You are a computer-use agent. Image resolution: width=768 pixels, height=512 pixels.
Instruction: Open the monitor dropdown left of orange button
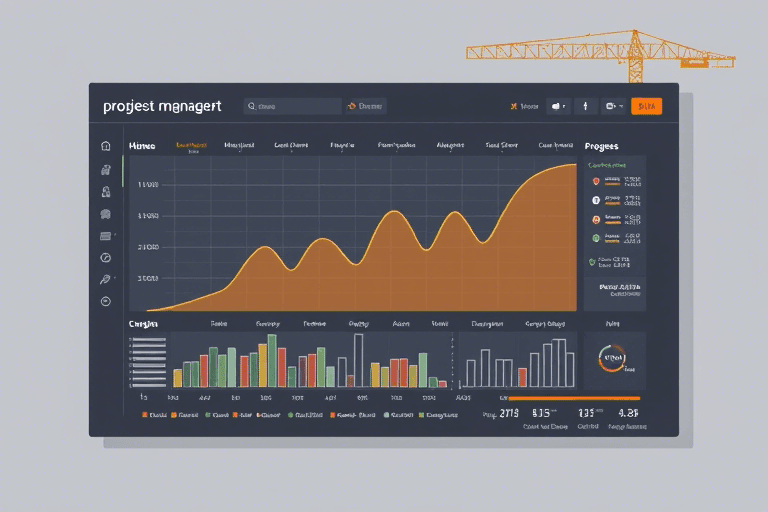tap(614, 106)
